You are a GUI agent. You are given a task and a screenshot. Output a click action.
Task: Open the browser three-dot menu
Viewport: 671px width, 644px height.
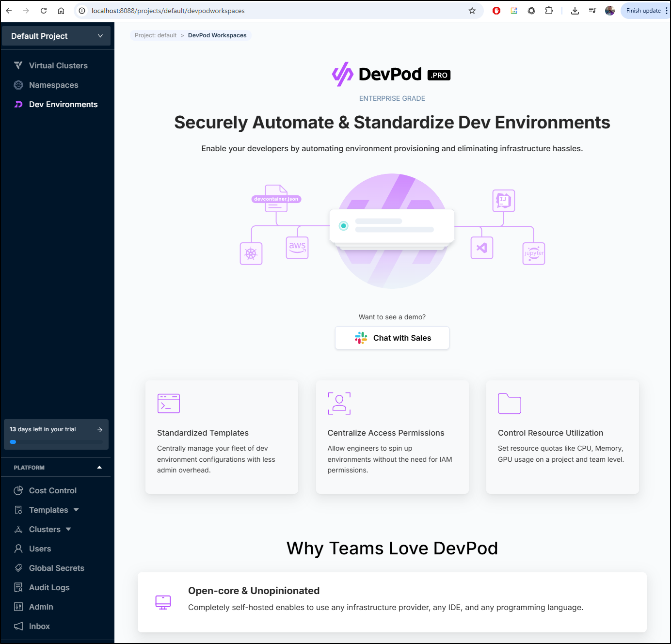pos(666,11)
